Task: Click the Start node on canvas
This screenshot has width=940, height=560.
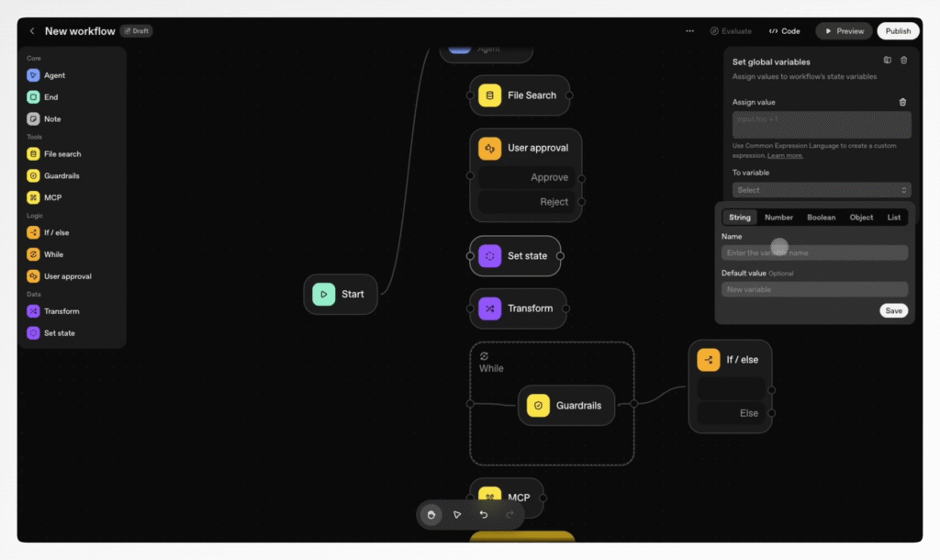Action: [x=341, y=295]
